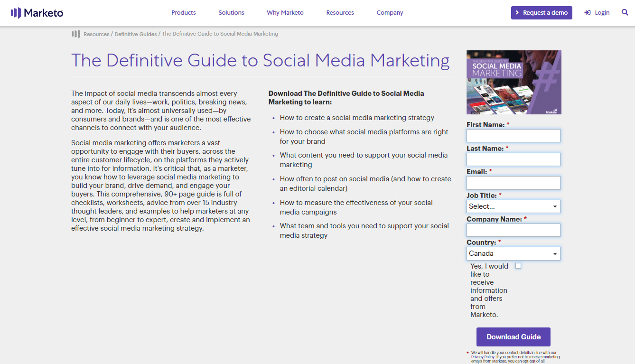Focus the Company Name field

pos(514,230)
